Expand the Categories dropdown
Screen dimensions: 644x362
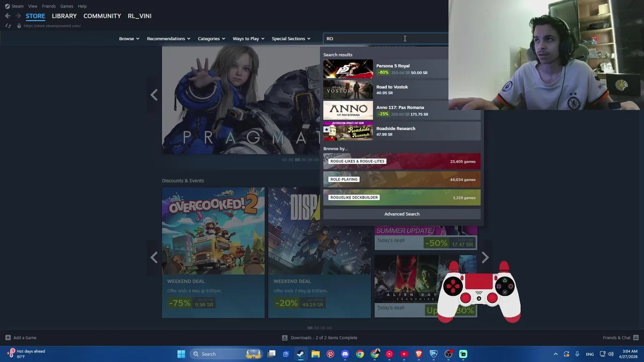pyautogui.click(x=211, y=39)
